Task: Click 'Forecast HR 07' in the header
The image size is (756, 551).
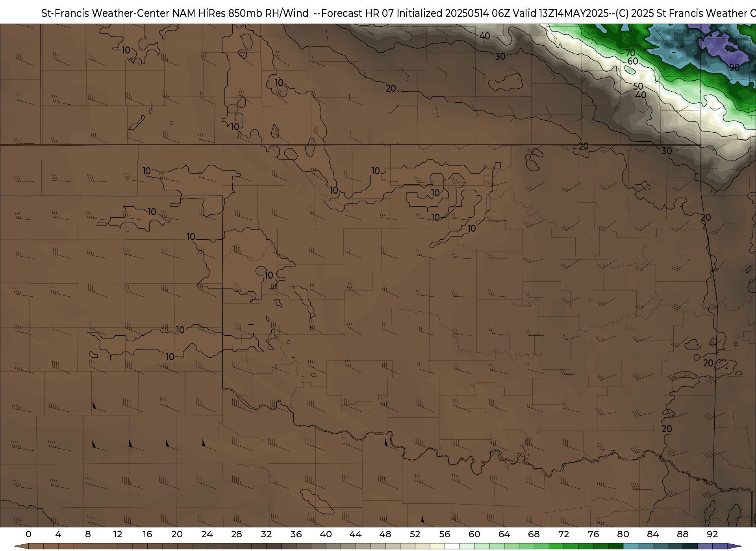Action: (x=357, y=13)
